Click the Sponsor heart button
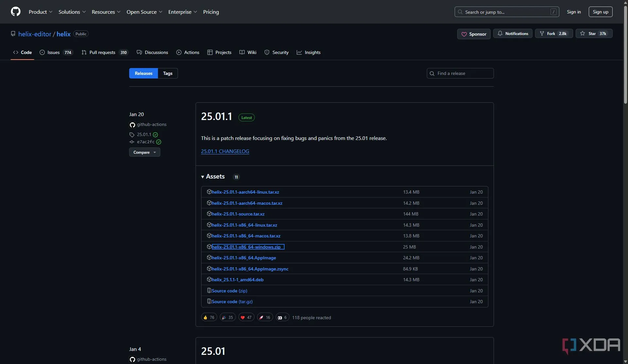628x364 pixels. click(474, 34)
